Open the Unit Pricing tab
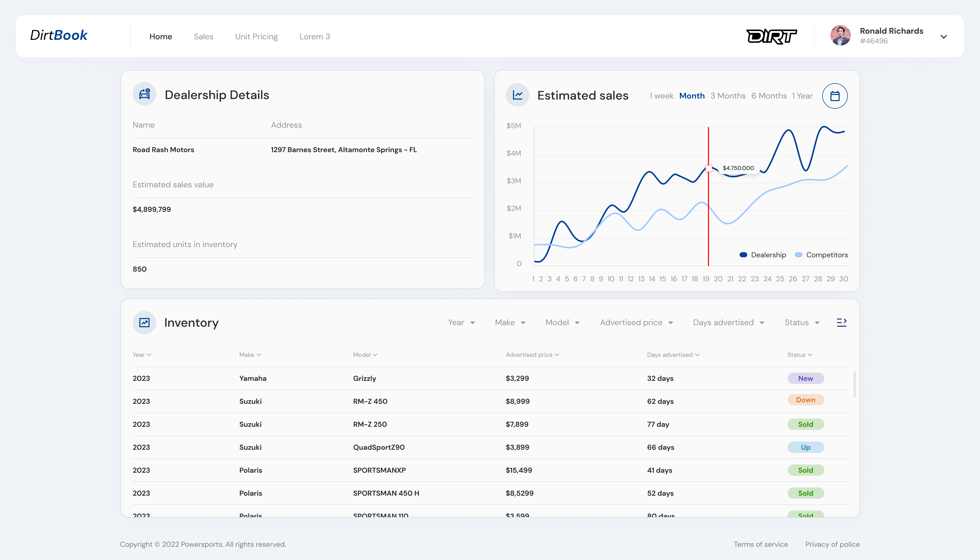 pos(256,36)
